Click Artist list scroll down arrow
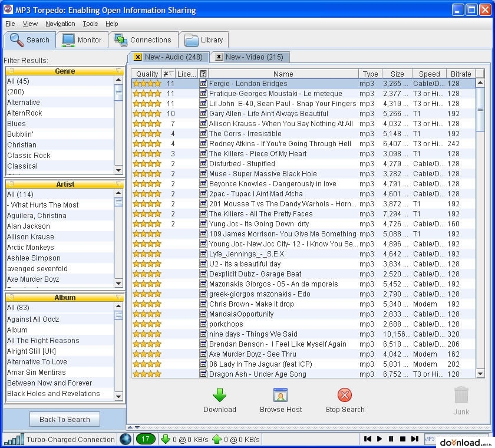 [x=118, y=283]
